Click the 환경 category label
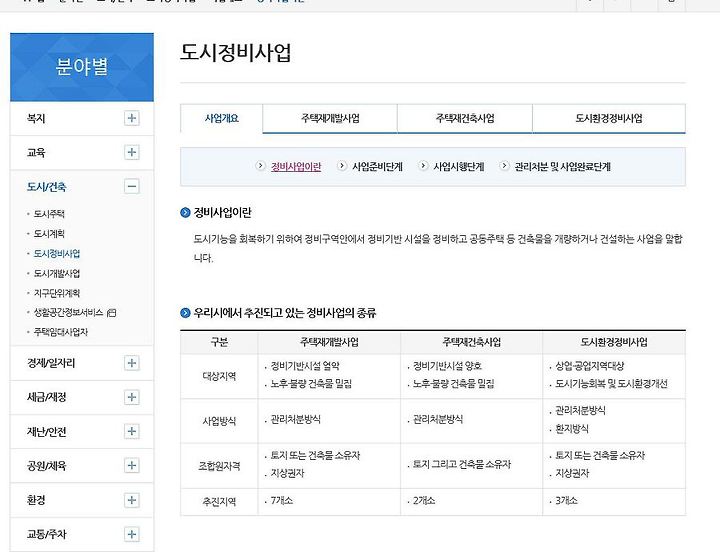The width and height of the screenshot is (720, 552). pos(36,500)
